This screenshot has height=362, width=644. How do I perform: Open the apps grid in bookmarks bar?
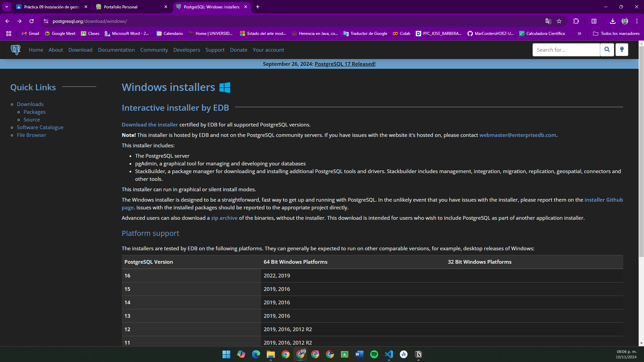pos(9,34)
